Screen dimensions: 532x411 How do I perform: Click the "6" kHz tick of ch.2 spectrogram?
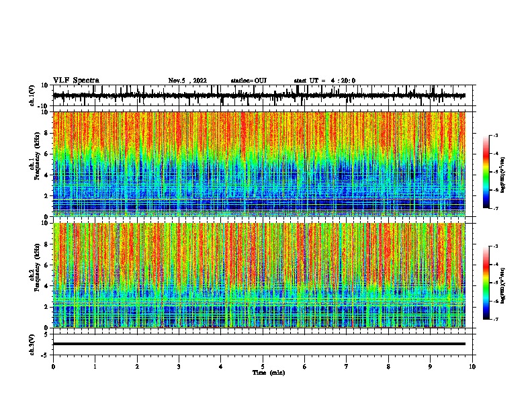point(46,265)
